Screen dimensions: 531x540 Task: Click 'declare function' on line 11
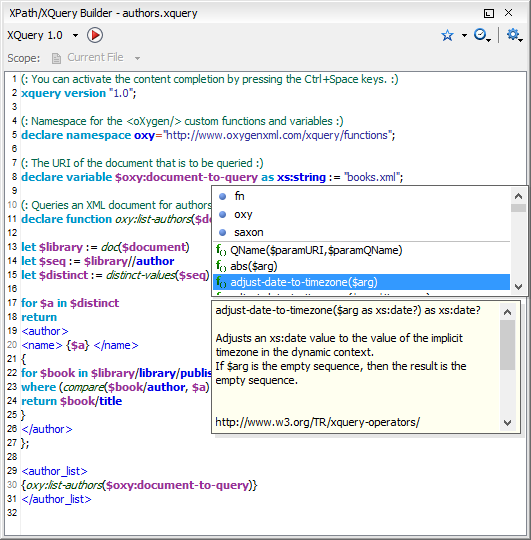[66, 219]
